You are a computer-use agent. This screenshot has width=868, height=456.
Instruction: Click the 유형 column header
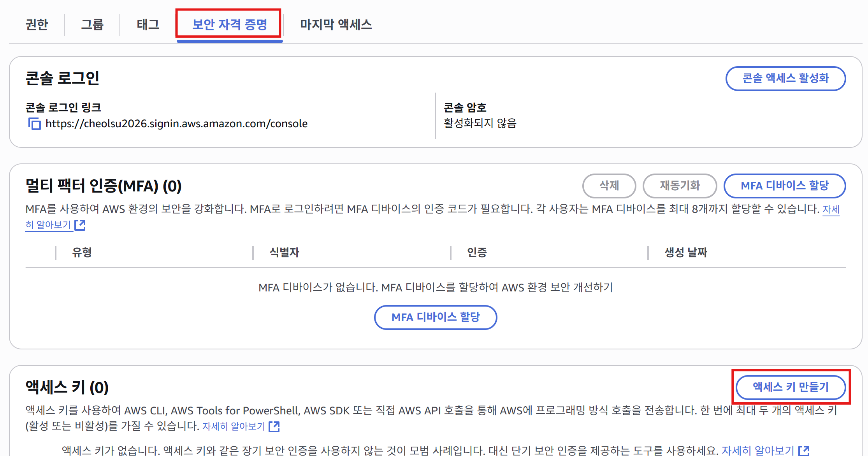[82, 253]
